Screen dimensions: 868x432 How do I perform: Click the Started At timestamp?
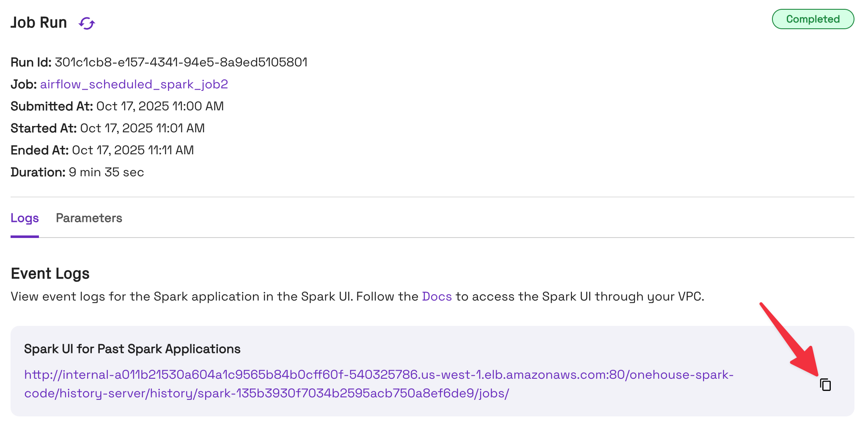(x=142, y=129)
